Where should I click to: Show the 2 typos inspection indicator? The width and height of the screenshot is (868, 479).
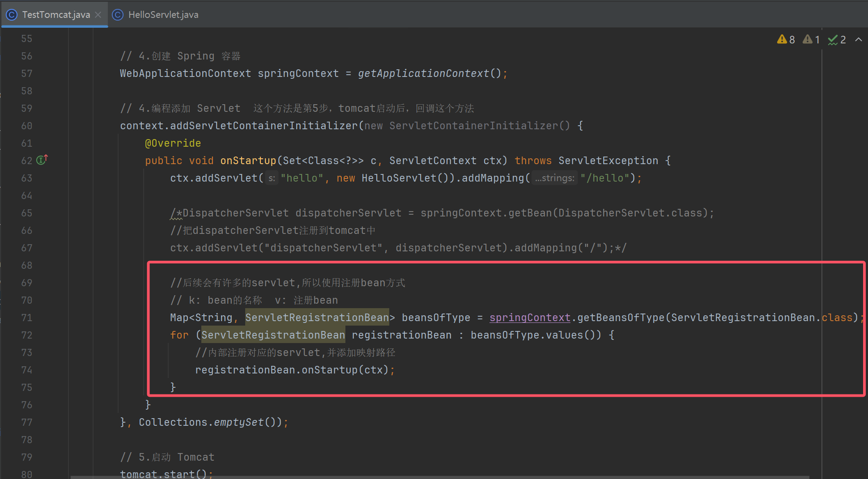pos(837,39)
